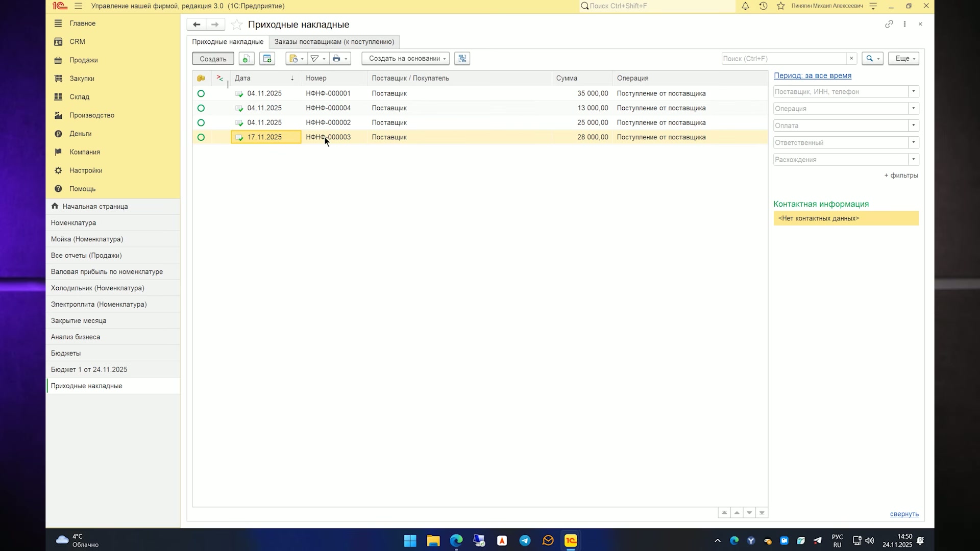
Task: Click status circle of НФНФ-000002 row
Action: point(201,123)
